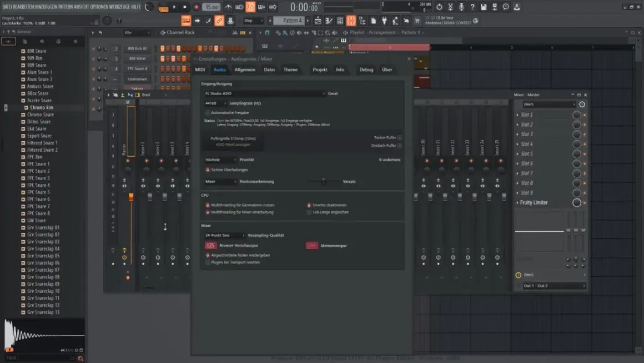Toggle the Mixer view icon
Viewport: 644px width, 363px height.
[351, 21]
